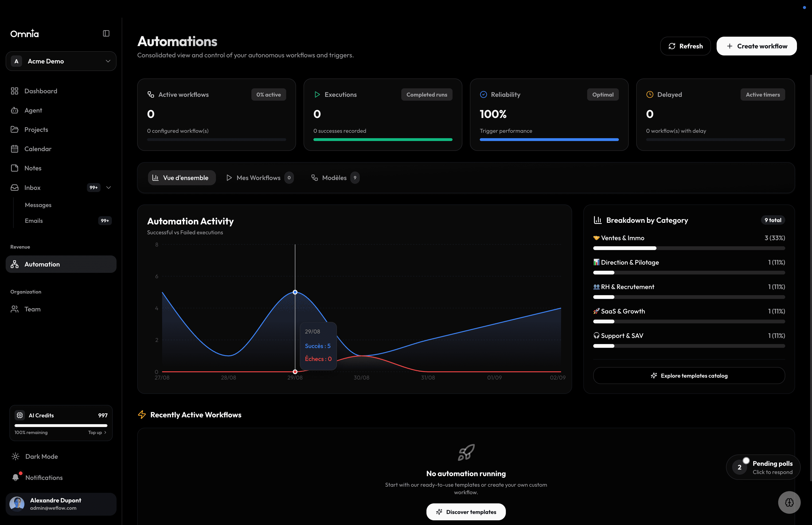Image resolution: width=812 pixels, height=525 pixels.
Task: Open the Pending polls widget
Action: point(763,467)
